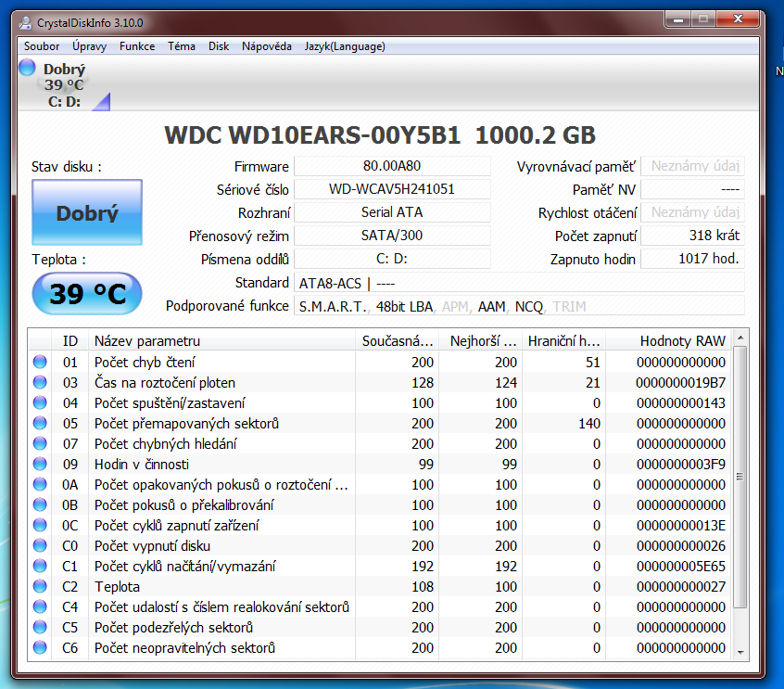
Task: Select the Hodin v činnosti row
Action: point(380,465)
